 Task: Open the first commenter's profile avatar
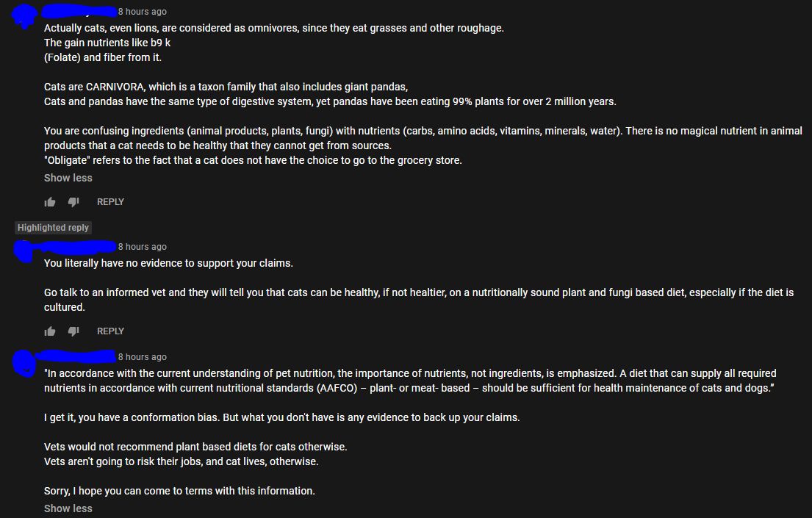point(26,15)
